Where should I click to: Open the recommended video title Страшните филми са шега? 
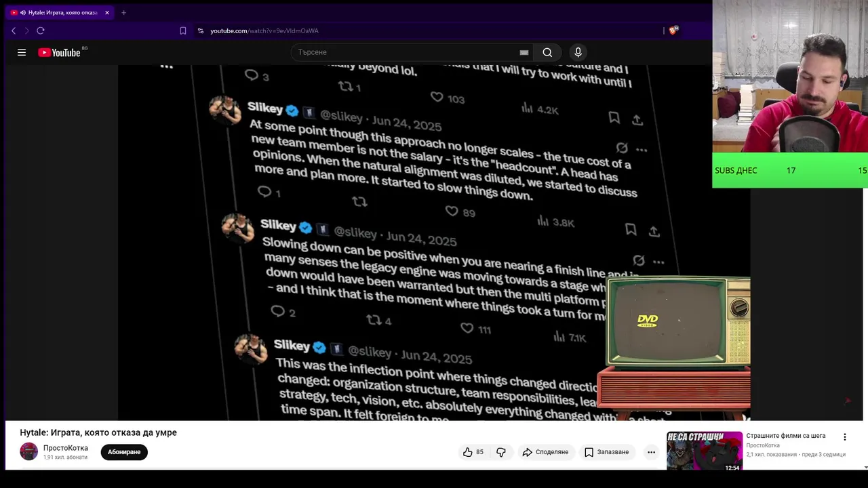click(x=786, y=436)
